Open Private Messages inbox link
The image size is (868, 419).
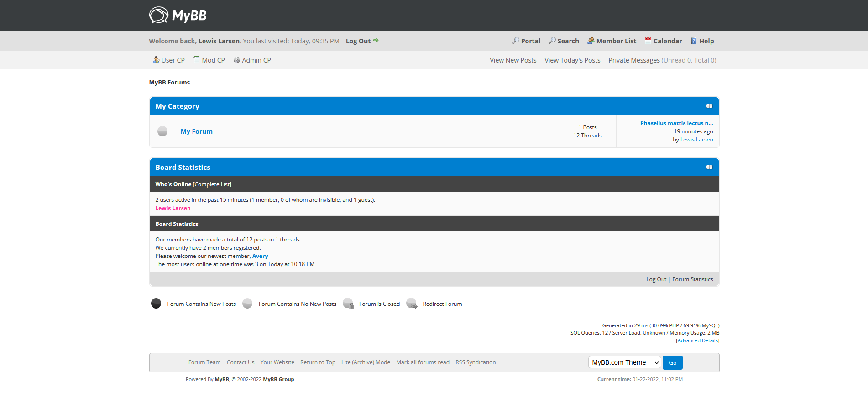(634, 60)
